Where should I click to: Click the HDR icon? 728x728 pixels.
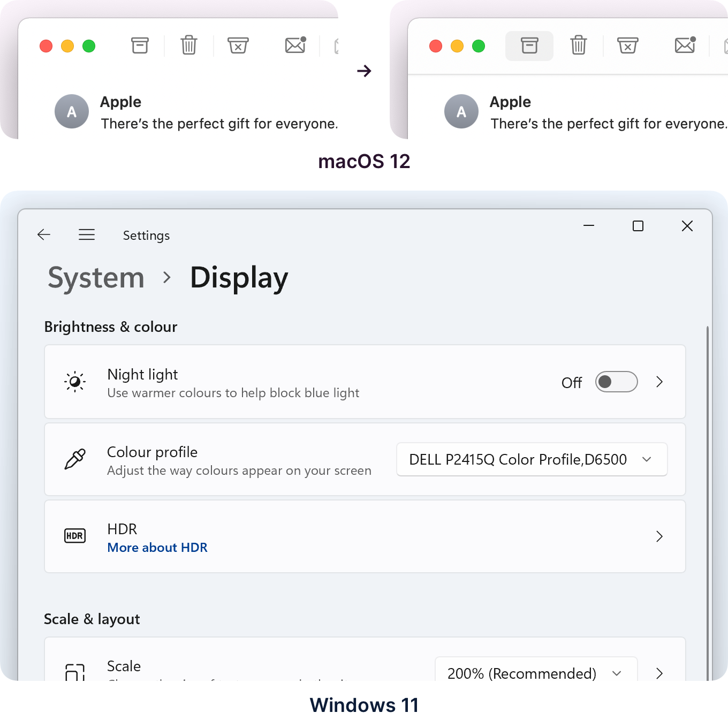pos(75,536)
